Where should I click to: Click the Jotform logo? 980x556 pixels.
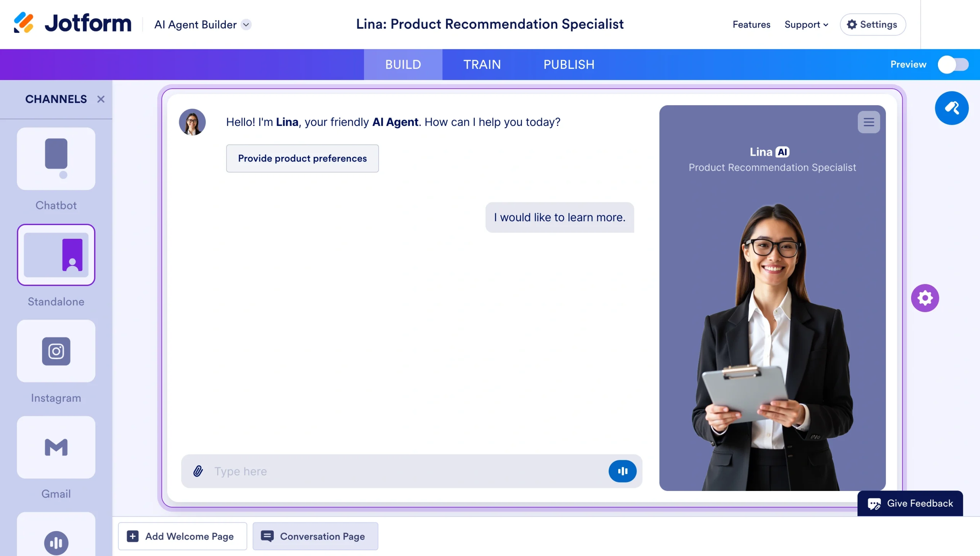tap(72, 23)
